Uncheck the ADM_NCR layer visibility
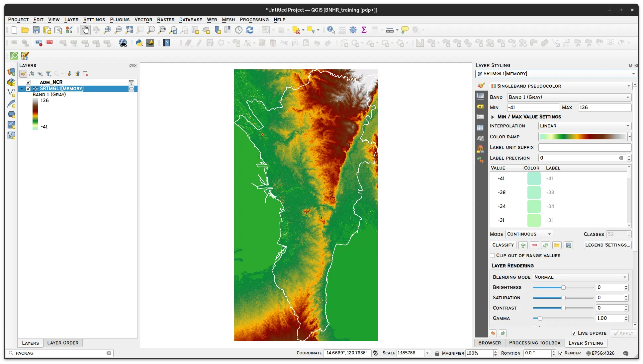Viewport: 643px width, 364px height. (28, 82)
